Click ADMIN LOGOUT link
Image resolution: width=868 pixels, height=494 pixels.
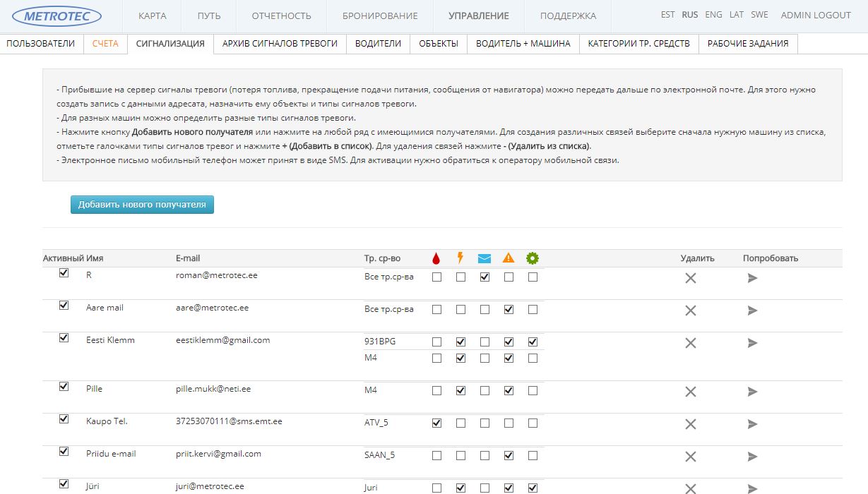816,15
